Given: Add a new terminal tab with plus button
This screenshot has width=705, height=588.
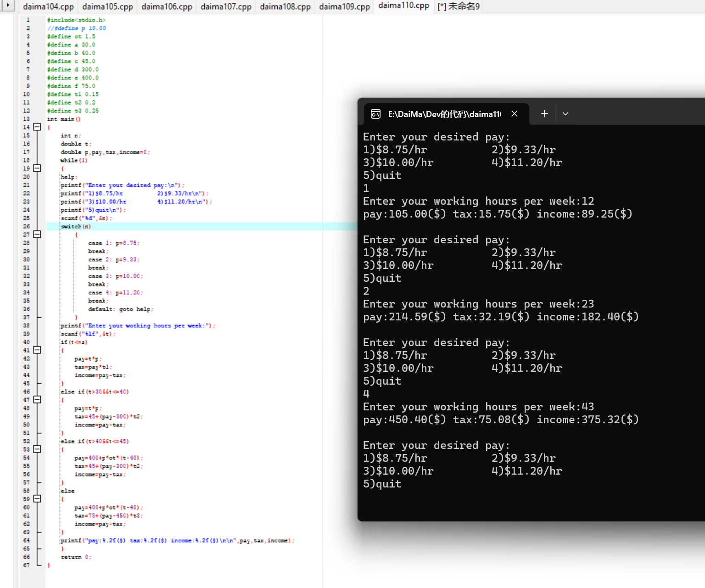Looking at the screenshot, I should [x=544, y=113].
